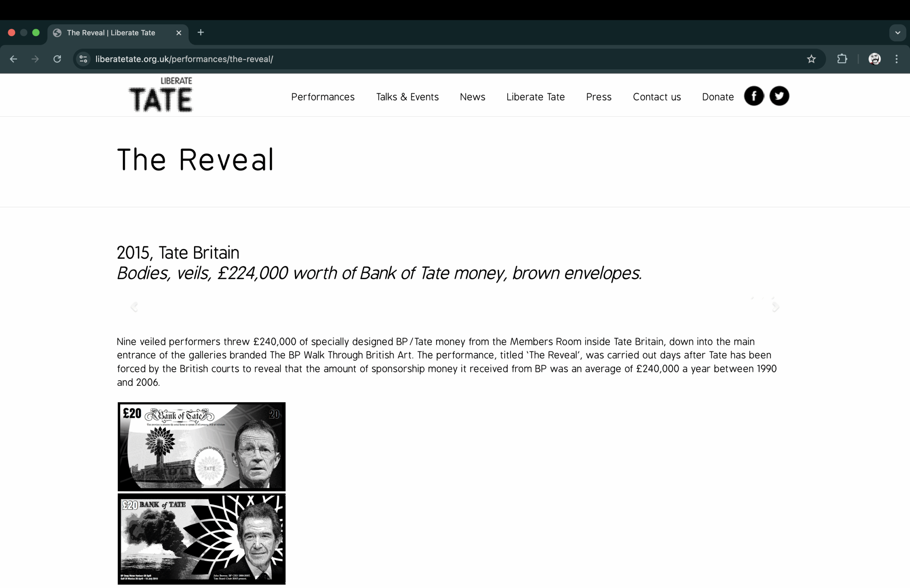This screenshot has height=588, width=910.
Task: Open the Facebook icon link
Action: pos(753,96)
